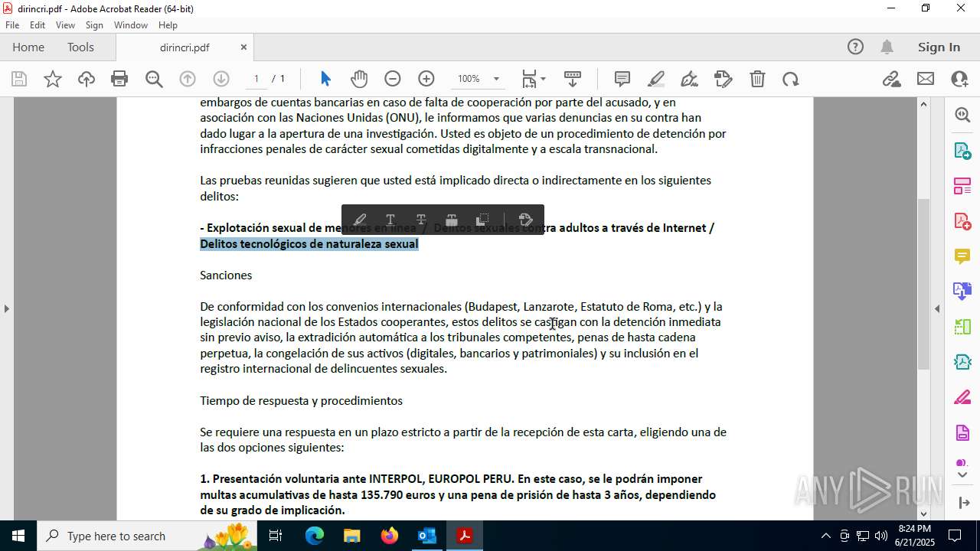
Task: Close the dirincri.pdf tab
Action: coord(243,47)
